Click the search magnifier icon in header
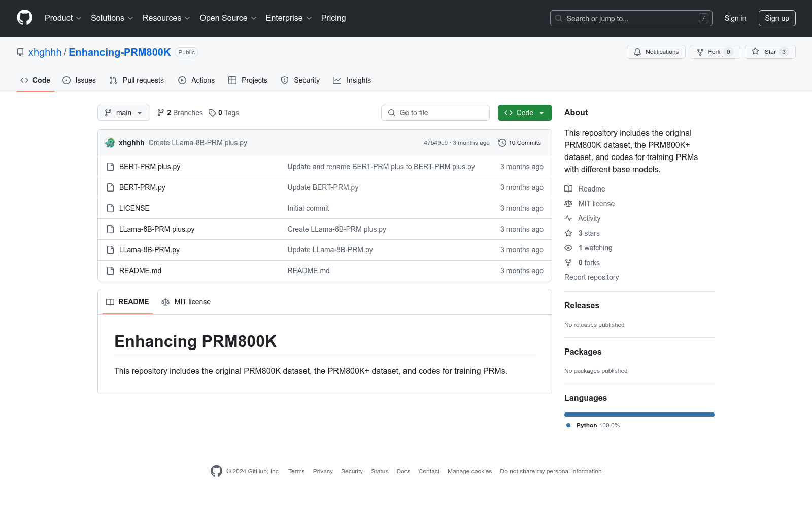The height and width of the screenshot is (508, 812). [559, 18]
